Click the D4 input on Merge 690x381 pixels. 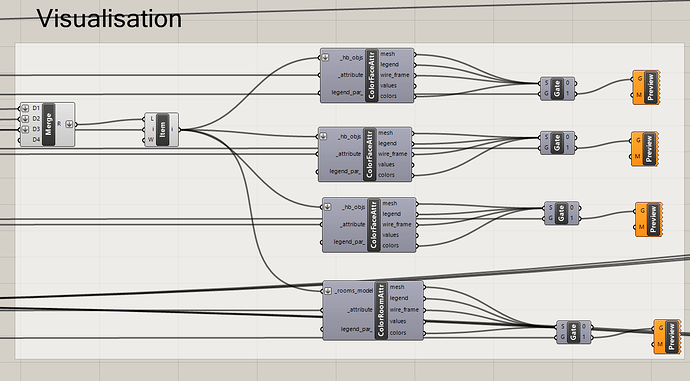point(36,140)
